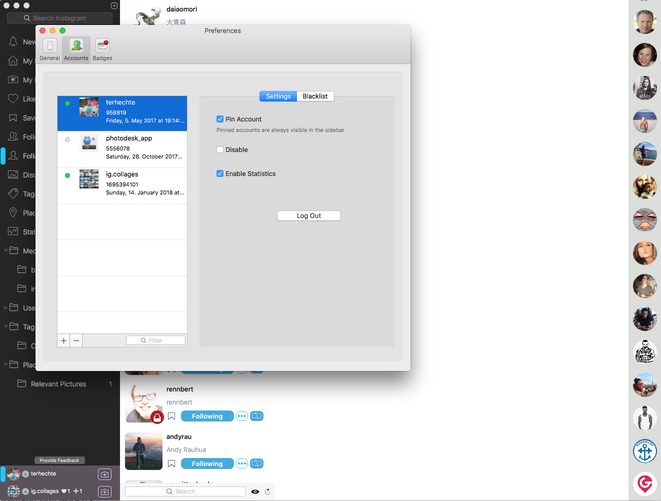Screen dimensions: 661x501
Task: Click the new-window plus icon above Search Instagram
Action: [x=114, y=5]
